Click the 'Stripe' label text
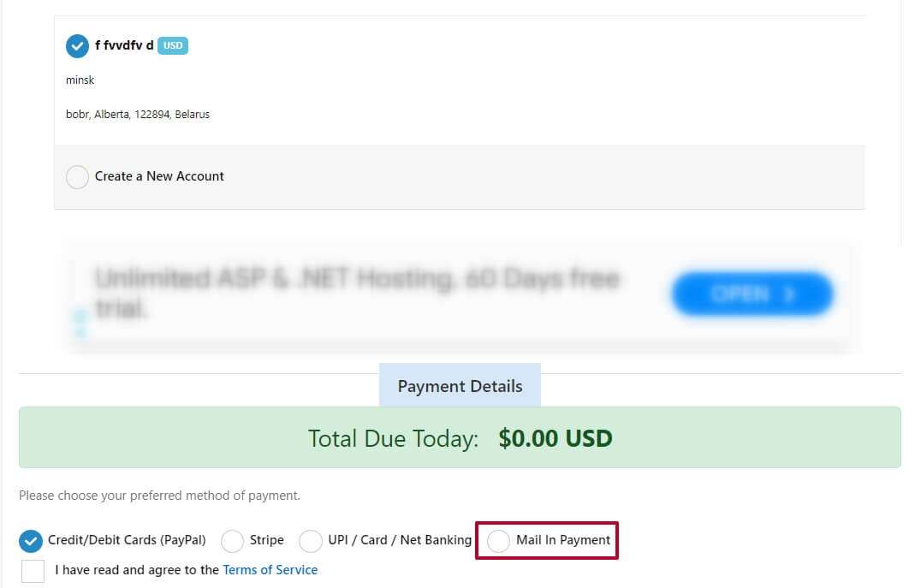915x588 pixels. (x=267, y=540)
